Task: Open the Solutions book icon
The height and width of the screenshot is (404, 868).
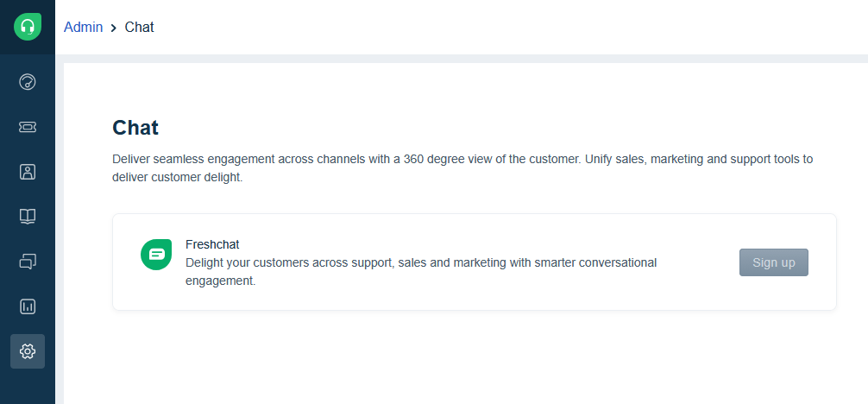Action: [x=28, y=216]
